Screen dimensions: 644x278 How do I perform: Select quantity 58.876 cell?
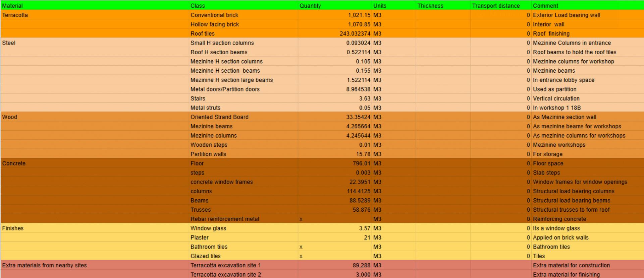(335, 210)
